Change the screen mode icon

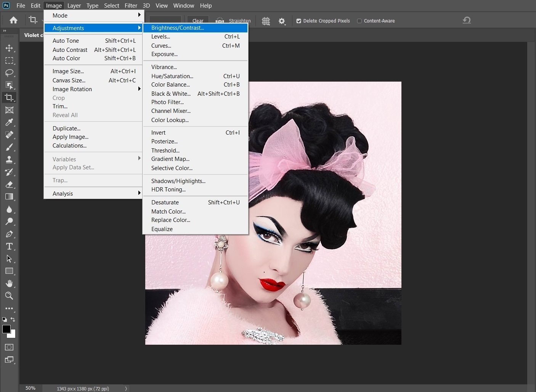pyautogui.click(x=9, y=360)
